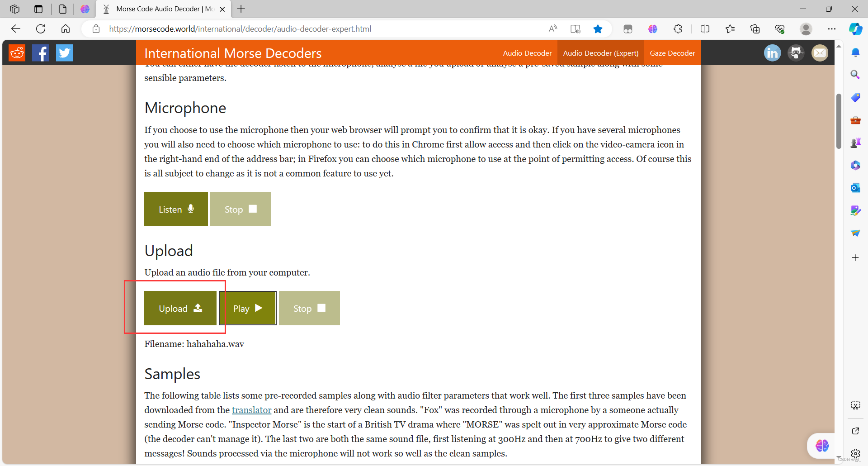The width and height of the screenshot is (868, 466).
Task: Close the Morse Code Audio Decoder tab
Action: pyautogui.click(x=222, y=9)
